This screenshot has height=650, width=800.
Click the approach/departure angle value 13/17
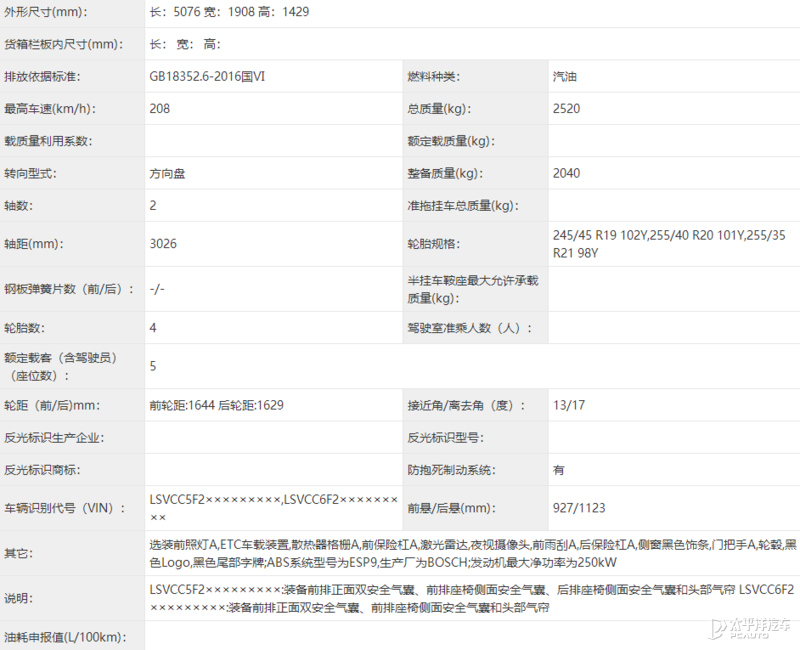pyautogui.click(x=568, y=405)
